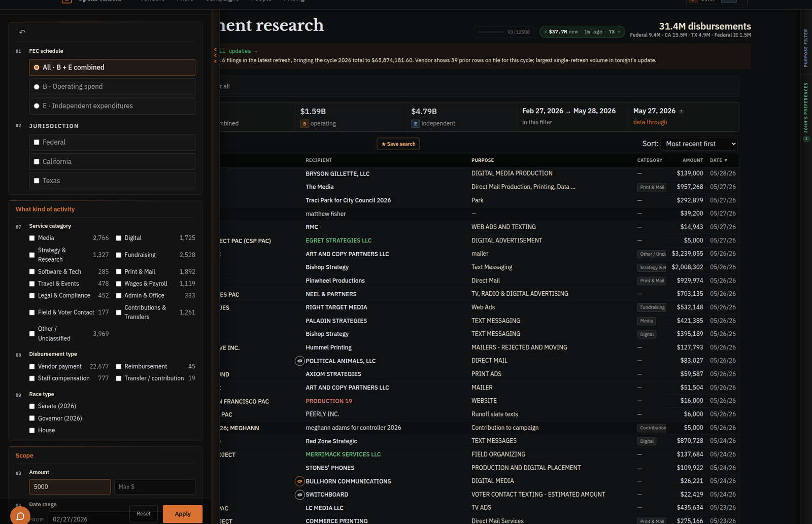Tick the Fundraising category checkbox
This screenshot has width=812, height=524.
tap(118, 255)
